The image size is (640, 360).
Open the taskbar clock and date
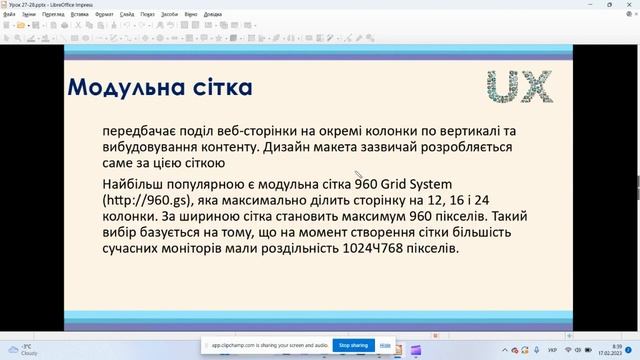coord(610,350)
